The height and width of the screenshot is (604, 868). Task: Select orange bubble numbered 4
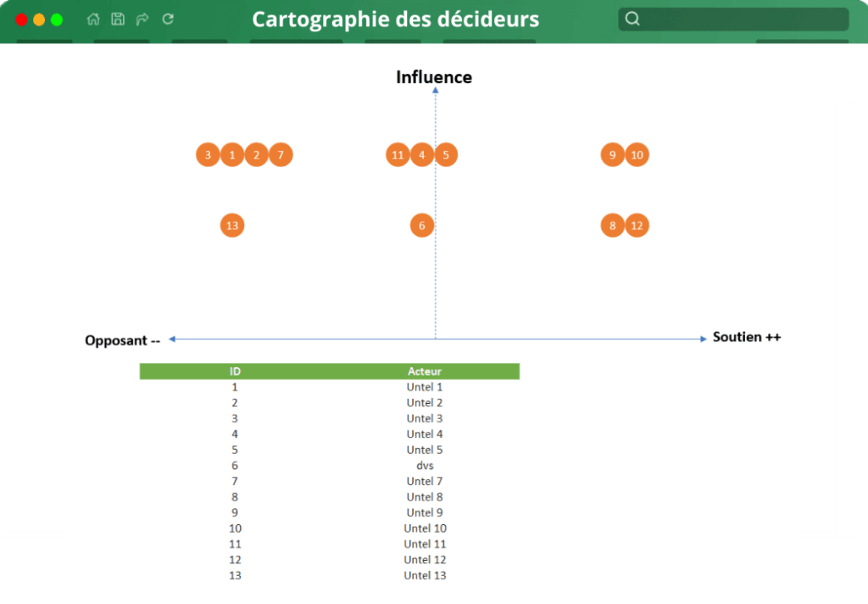coord(422,155)
